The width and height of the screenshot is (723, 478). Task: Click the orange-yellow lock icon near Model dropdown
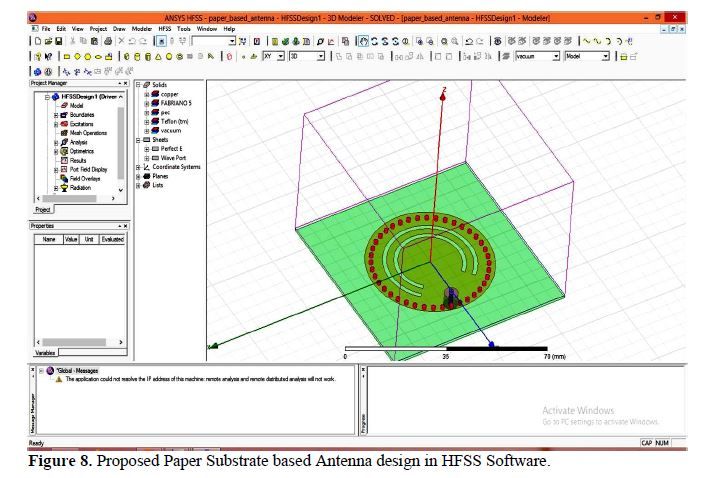point(623,57)
